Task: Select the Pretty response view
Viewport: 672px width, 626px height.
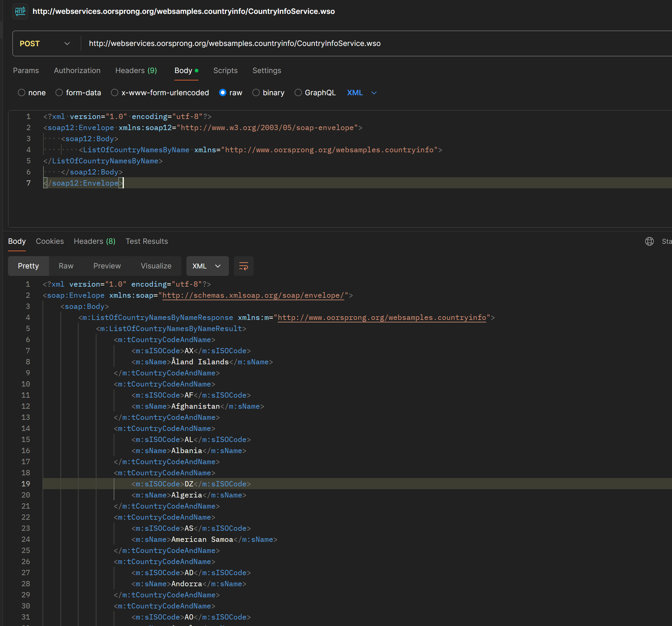Action: 28,266
